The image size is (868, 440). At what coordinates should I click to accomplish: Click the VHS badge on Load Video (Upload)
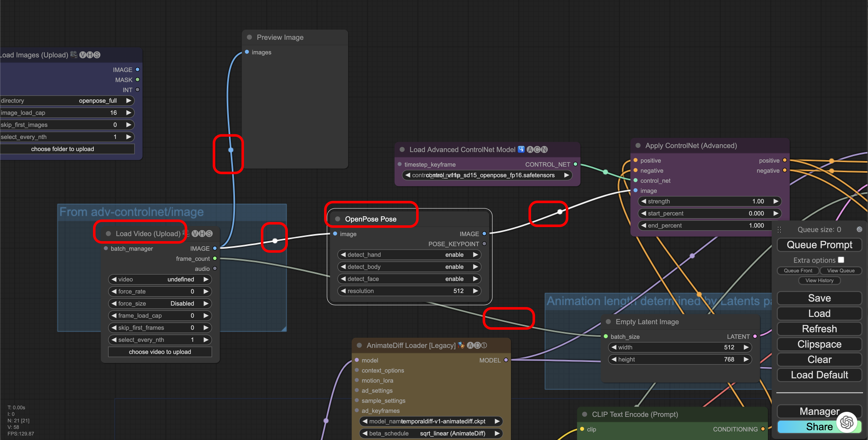pos(202,234)
